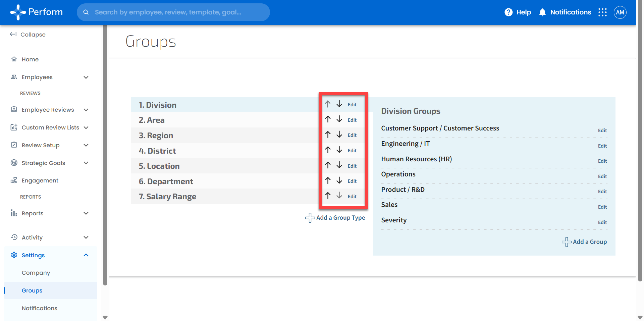Expand the Employees menu chevron

(x=86, y=77)
